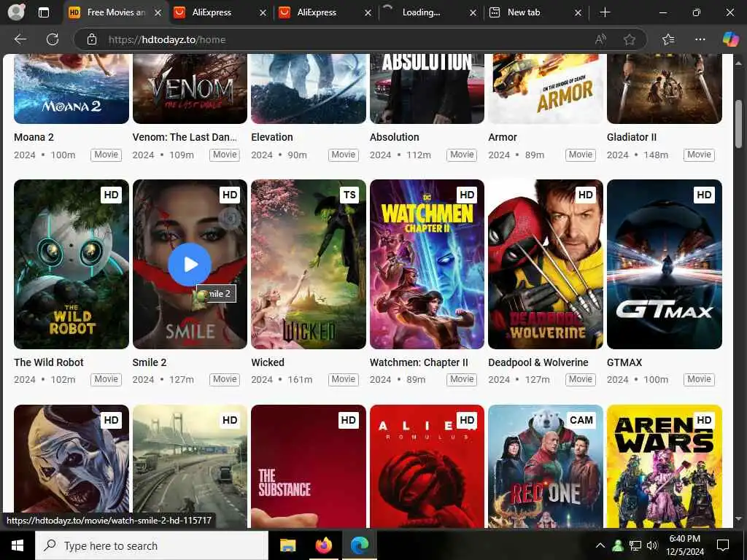Click the Red One poster
The image size is (747, 560).
[x=546, y=466]
